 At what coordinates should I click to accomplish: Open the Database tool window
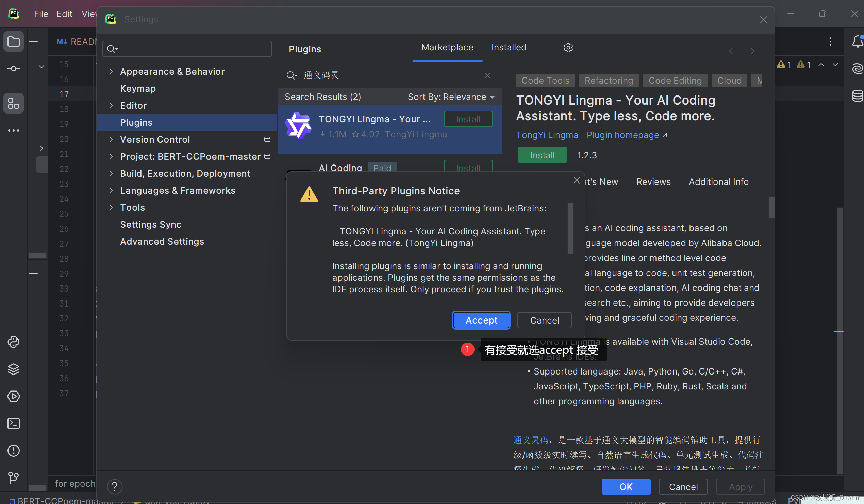pyautogui.click(x=857, y=95)
